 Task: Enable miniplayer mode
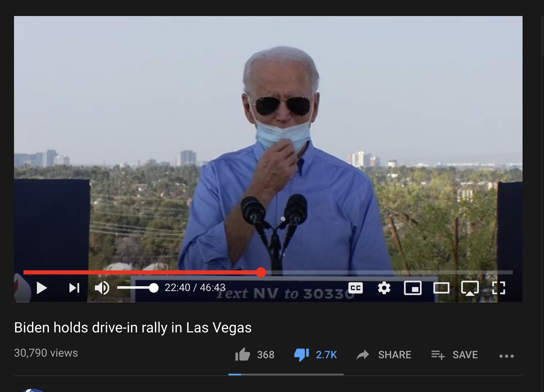(413, 288)
